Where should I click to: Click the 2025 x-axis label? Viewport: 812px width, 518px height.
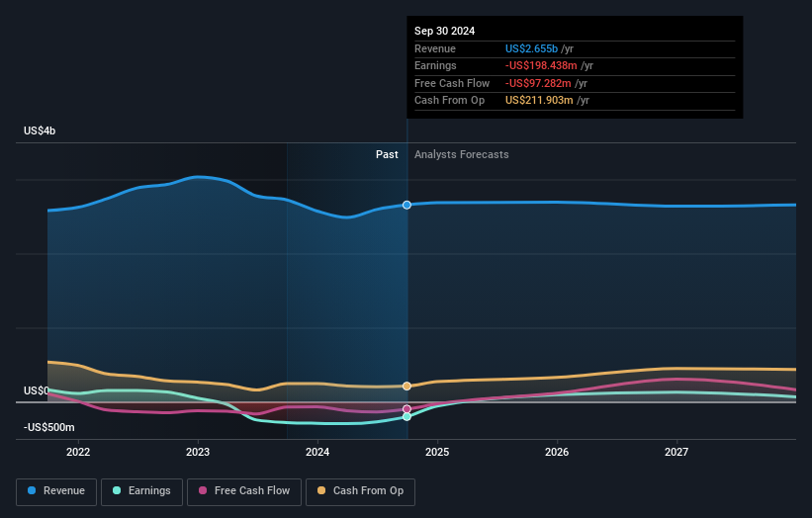tap(437, 453)
